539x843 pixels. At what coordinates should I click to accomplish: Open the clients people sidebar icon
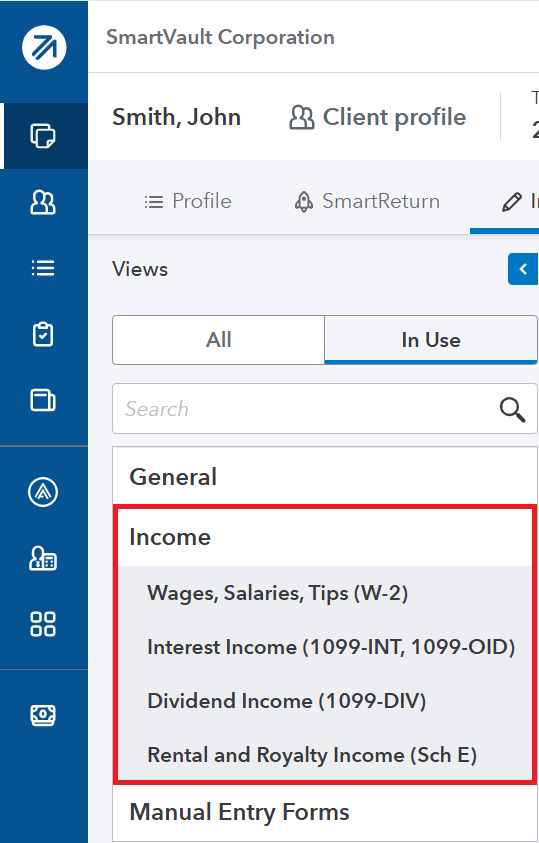click(43, 203)
